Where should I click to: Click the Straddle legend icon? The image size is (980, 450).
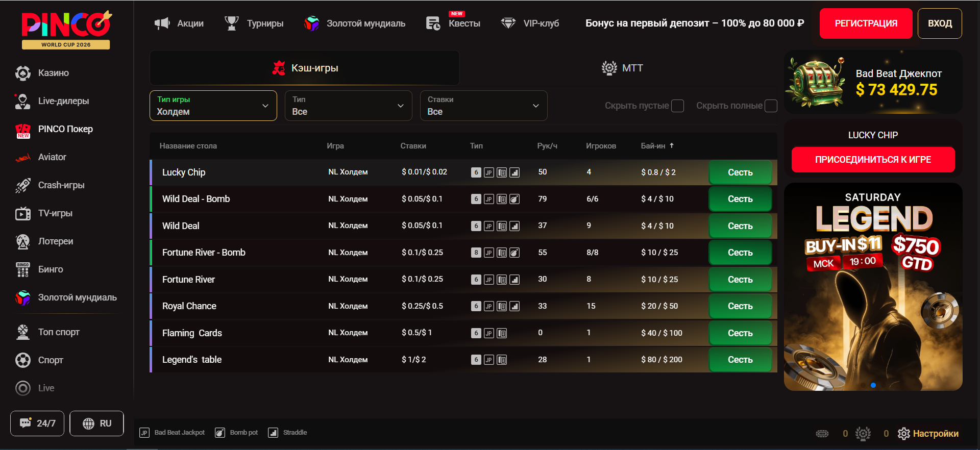273,433
